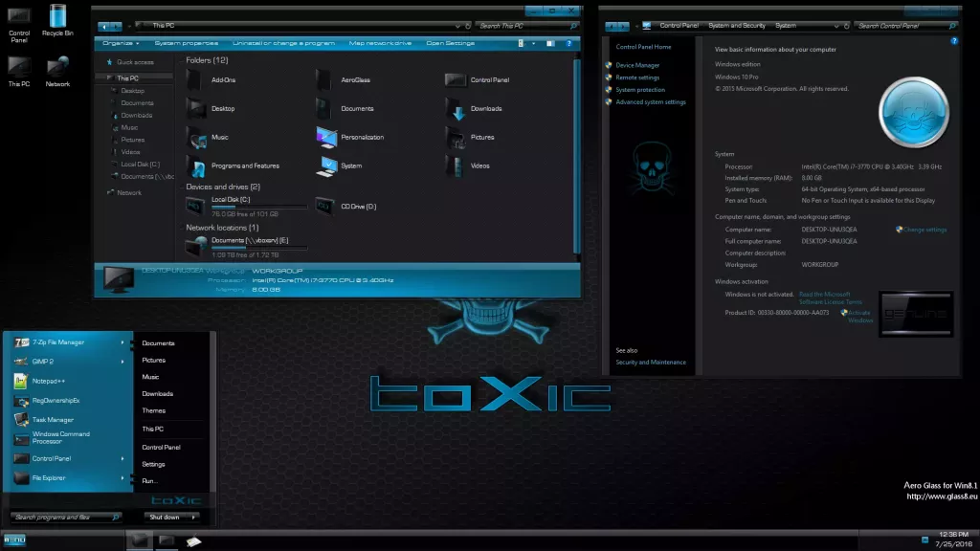
Task: Open Device Manager from the sidebar
Action: click(639, 64)
